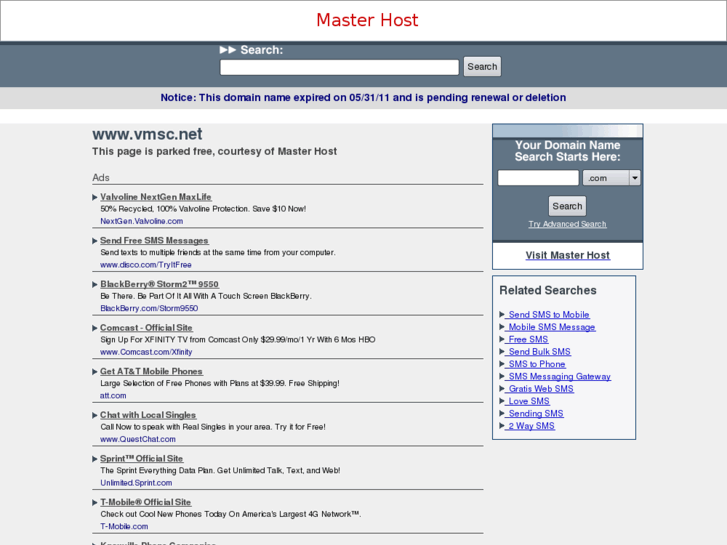Select the Free SMS related search

point(527,339)
